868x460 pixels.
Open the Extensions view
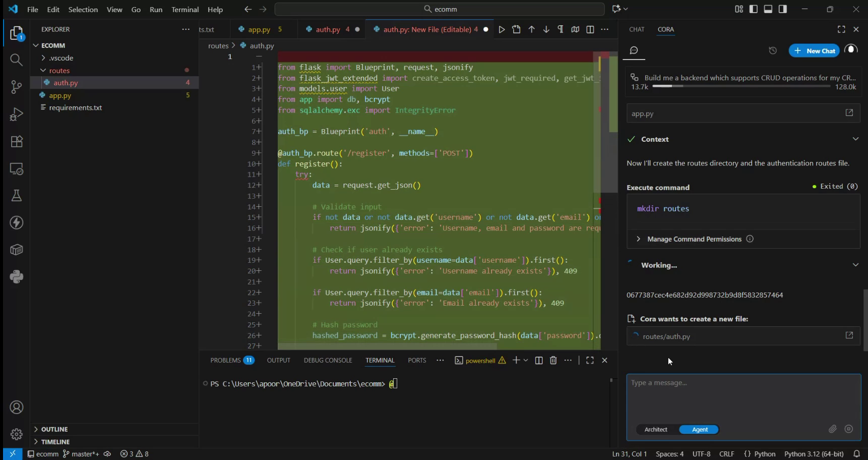click(16, 142)
